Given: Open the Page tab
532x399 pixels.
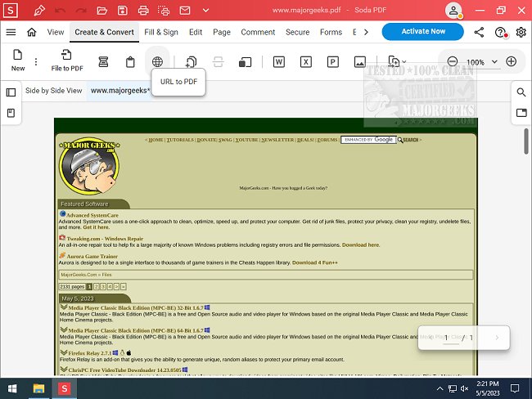Looking at the screenshot, I should (222, 32).
